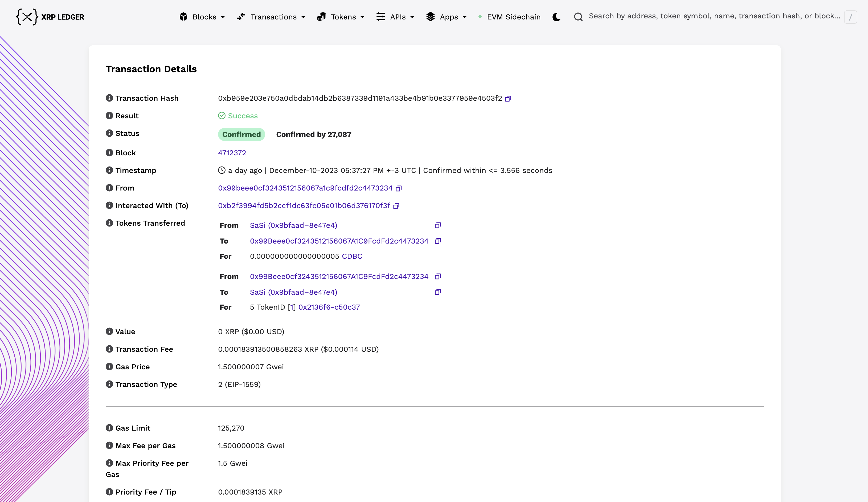Click the search magnifier icon
The image size is (868, 502).
pyautogui.click(x=578, y=17)
